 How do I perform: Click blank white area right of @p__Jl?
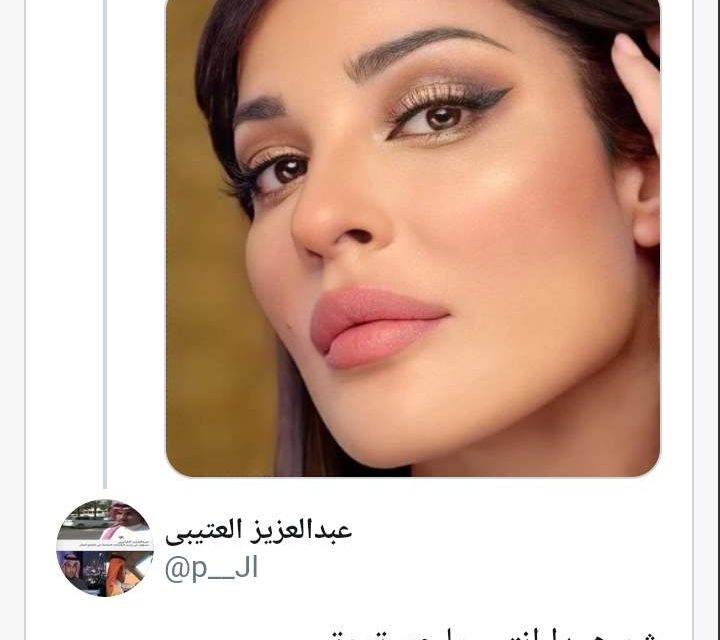pyautogui.click(x=459, y=569)
